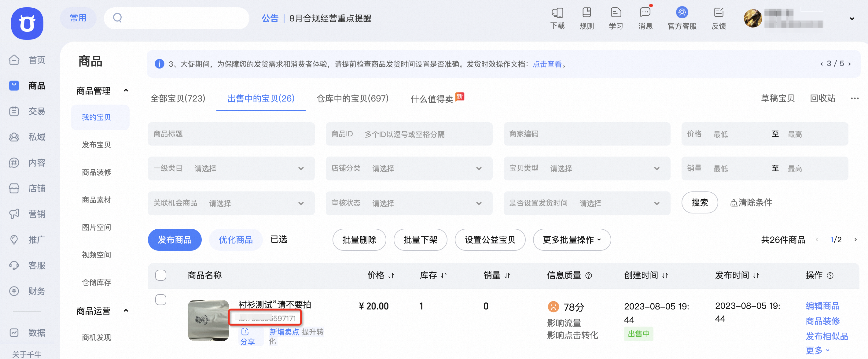Viewport: 868px width, 359px height.
Task: Open the 点击查看 notice link
Action: [547, 64]
